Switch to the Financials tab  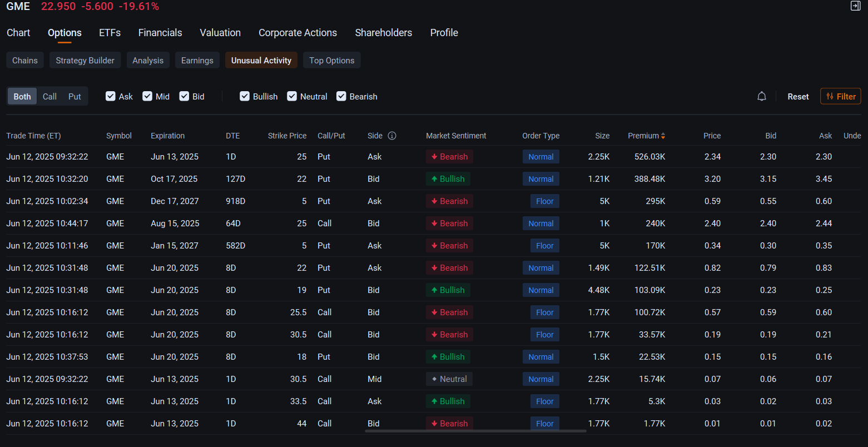(160, 33)
